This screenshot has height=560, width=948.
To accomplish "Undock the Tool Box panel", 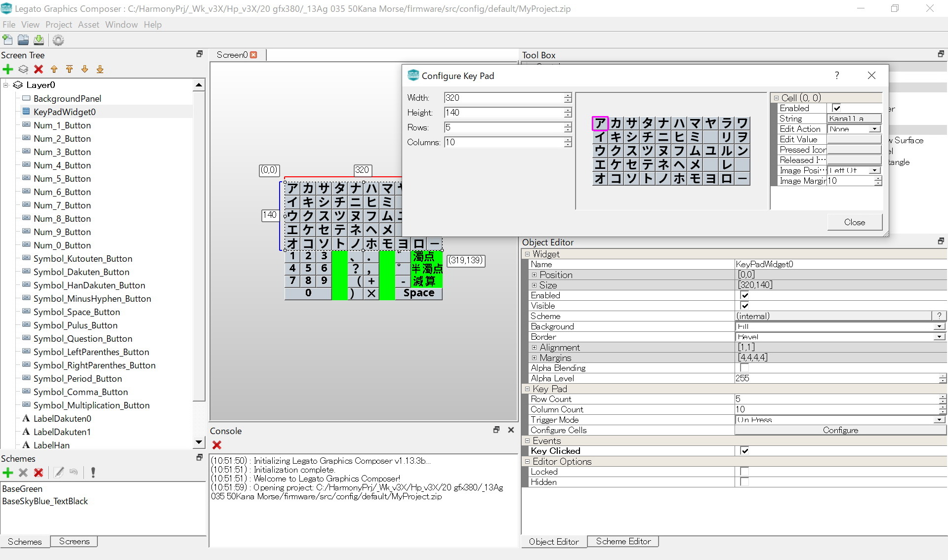I will point(941,54).
